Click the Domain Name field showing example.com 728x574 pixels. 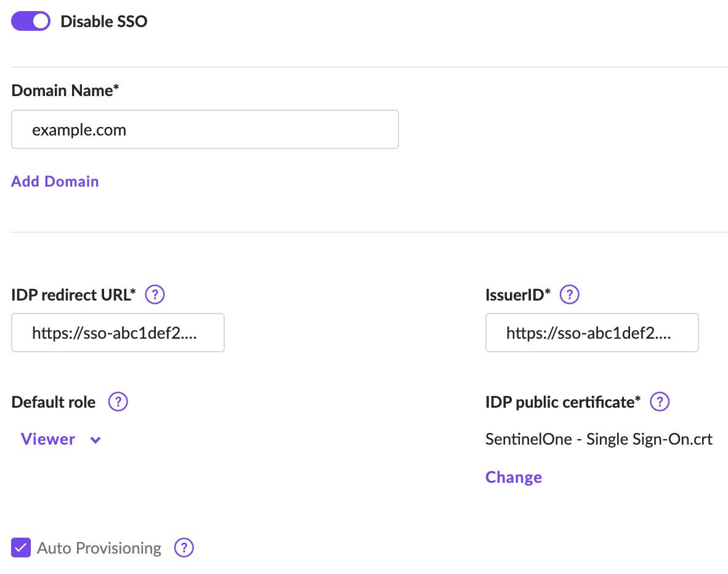pyautogui.click(x=204, y=129)
